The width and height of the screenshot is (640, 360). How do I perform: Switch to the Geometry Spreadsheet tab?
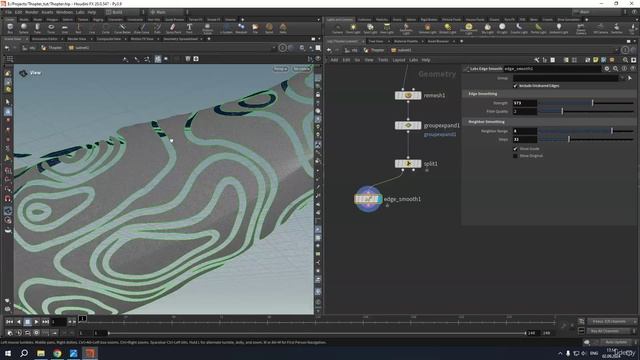click(180, 39)
